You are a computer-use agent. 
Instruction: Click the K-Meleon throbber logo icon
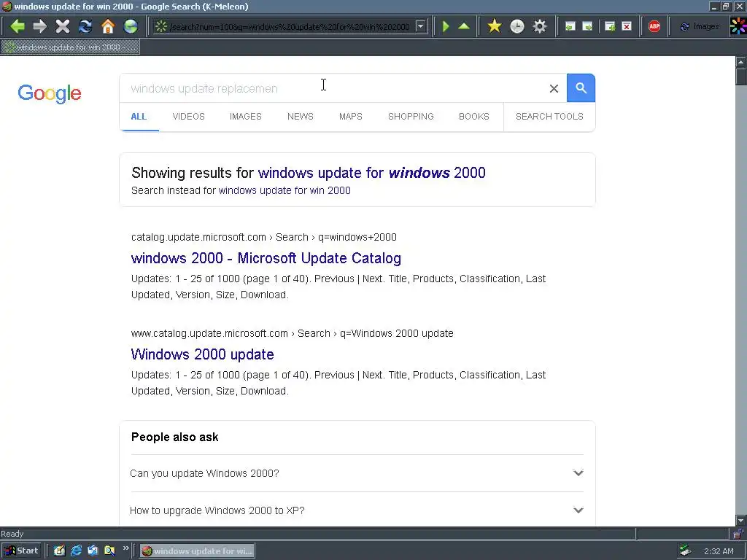point(738,26)
